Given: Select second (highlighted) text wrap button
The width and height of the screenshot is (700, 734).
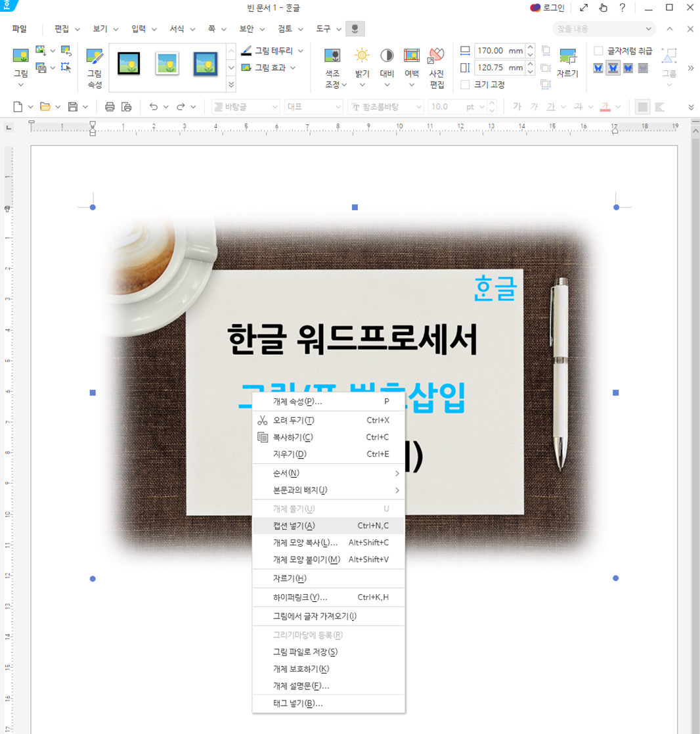Looking at the screenshot, I should [613, 68].
